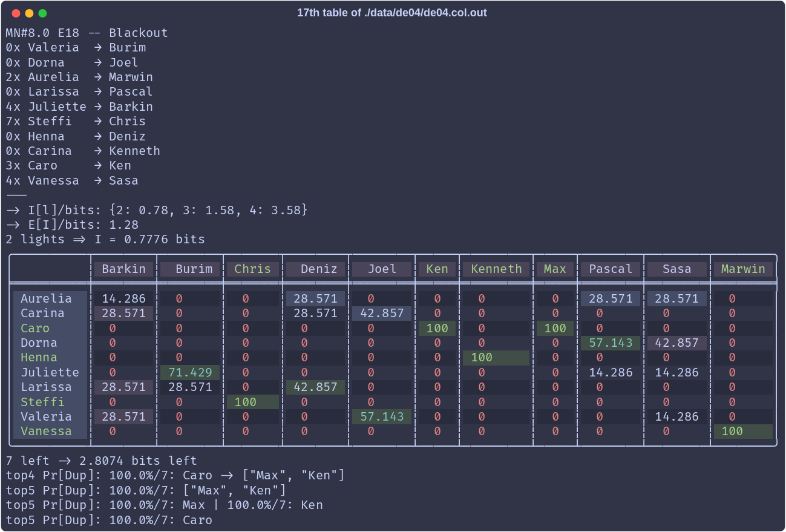Click the Joel column header
The width and height of the screenshot is (786, 532).
pos(382,269)
